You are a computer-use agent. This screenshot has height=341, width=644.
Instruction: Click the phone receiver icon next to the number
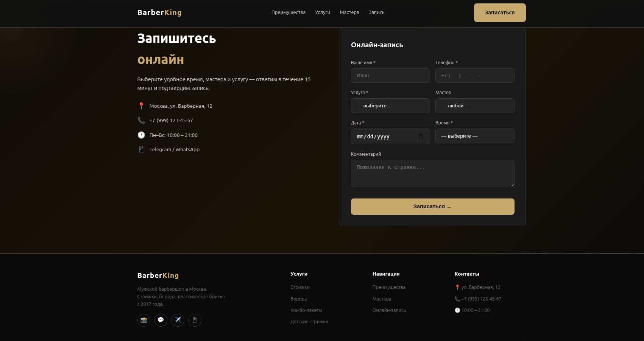click(x=141, y=120)
